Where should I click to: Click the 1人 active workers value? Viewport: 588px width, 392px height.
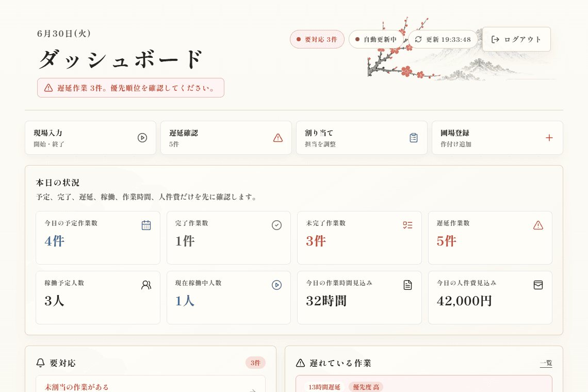pos(185,301)
